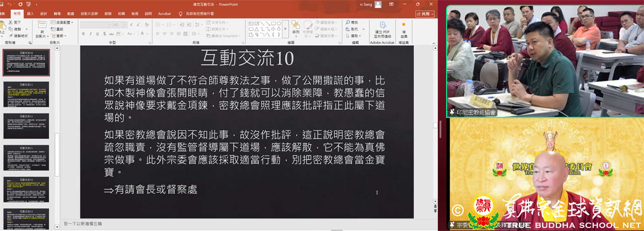The image size is (644, 231).
Task: Click the 尋找 (Find) search icon
Action: pyautogui.click(x=348, y=23)
